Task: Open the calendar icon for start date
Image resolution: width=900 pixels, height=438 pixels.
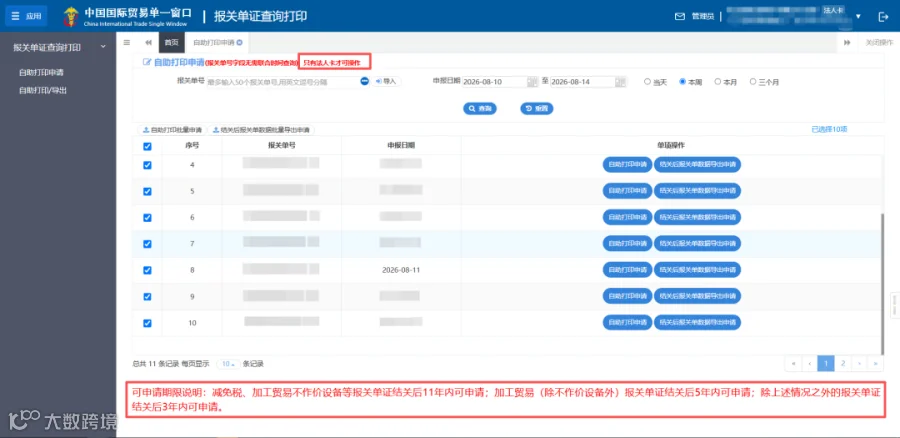Action: [x=532, y=82]
